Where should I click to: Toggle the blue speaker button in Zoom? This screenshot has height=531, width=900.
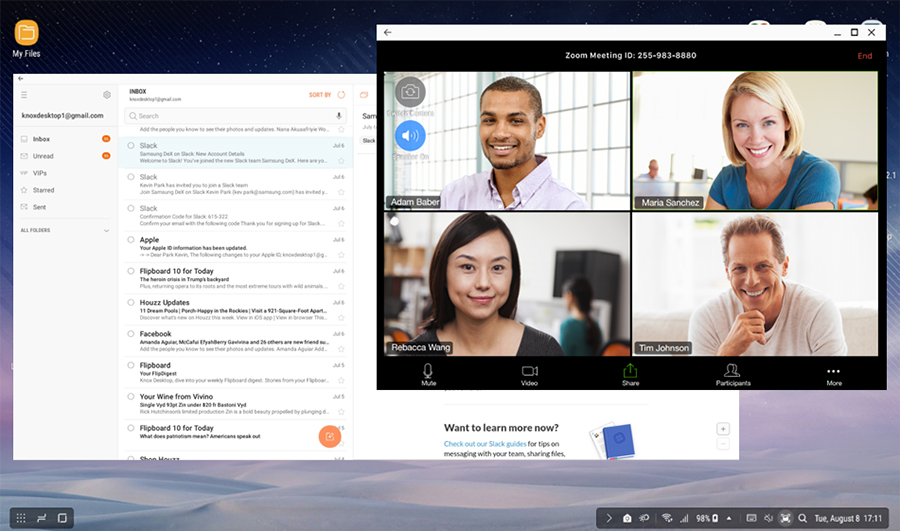pyautogui.click(x=410, y=135)
